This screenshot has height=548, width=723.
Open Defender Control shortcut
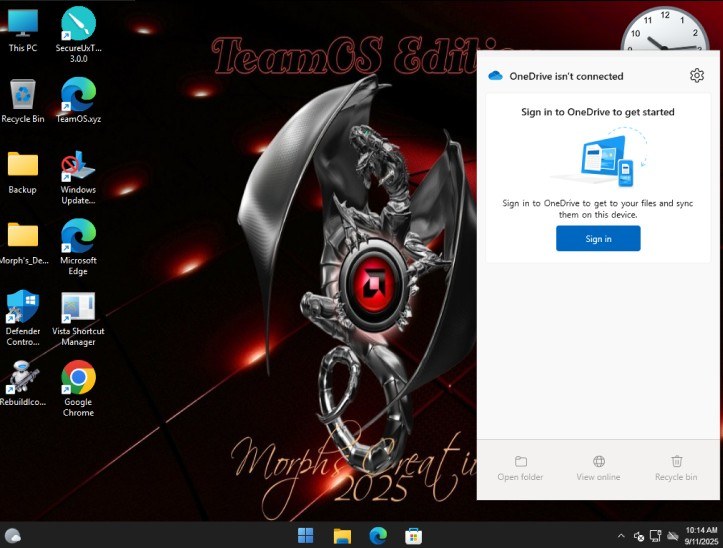point(23,318)
